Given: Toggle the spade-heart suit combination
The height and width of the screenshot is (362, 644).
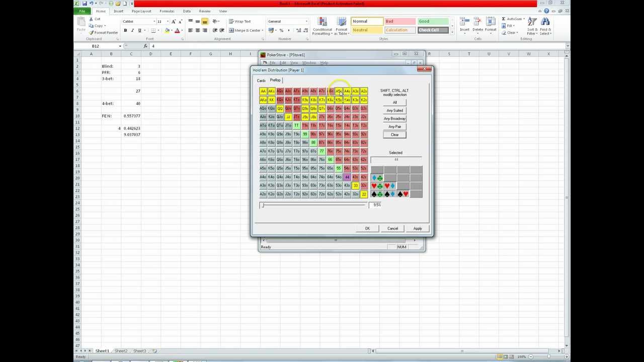Looking at the screenshot, I should pos(403,194).
